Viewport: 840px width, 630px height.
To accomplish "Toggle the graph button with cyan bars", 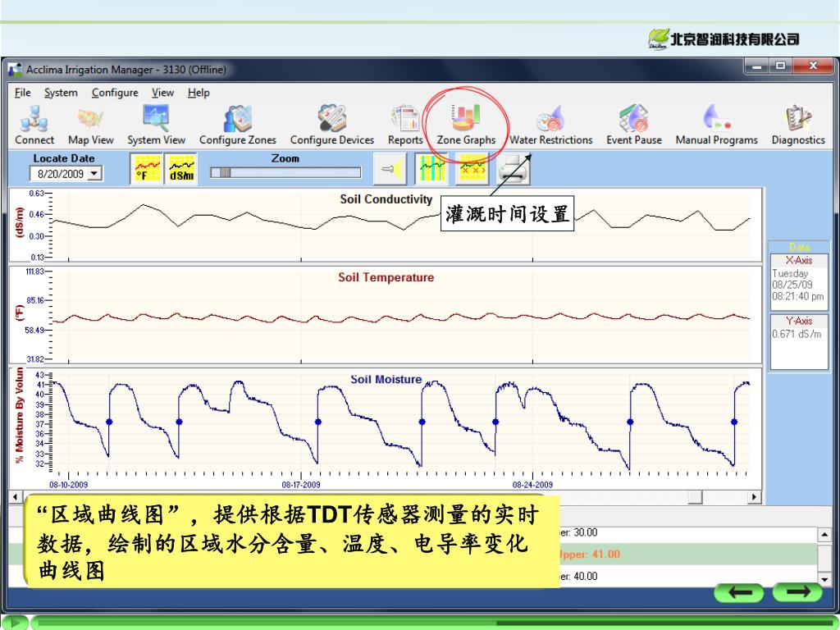I will (431, 169).
